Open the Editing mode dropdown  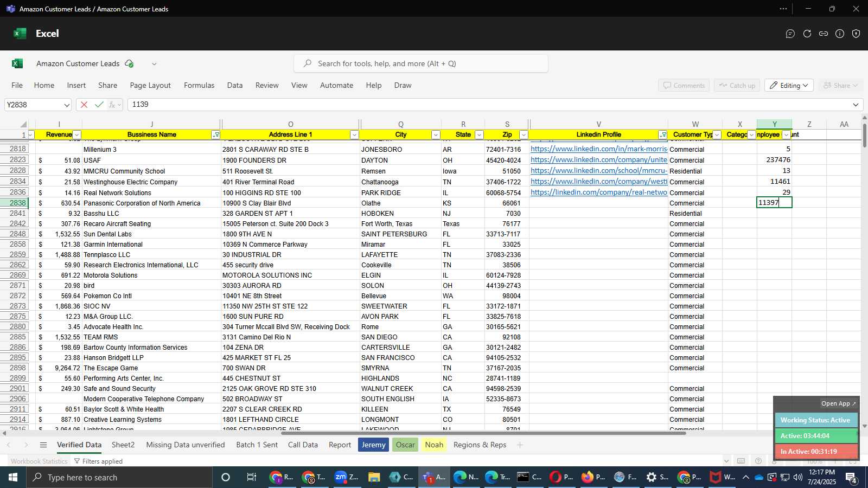[x=789, y=86]
